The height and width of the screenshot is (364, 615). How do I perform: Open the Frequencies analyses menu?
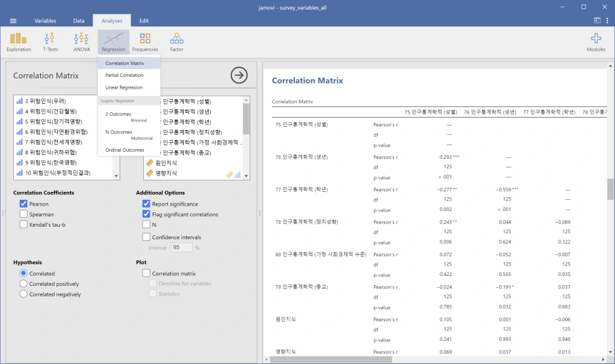145,42
